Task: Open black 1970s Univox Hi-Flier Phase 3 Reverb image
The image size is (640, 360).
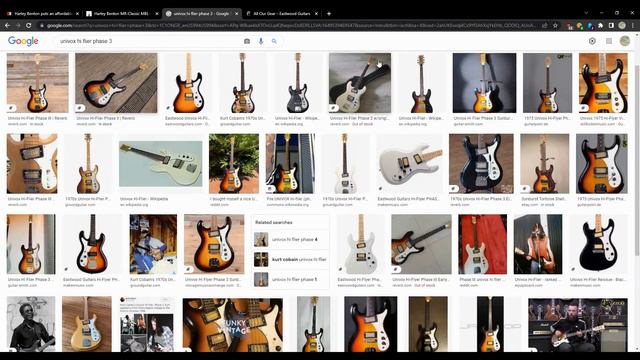Action: tap(481, 164)
